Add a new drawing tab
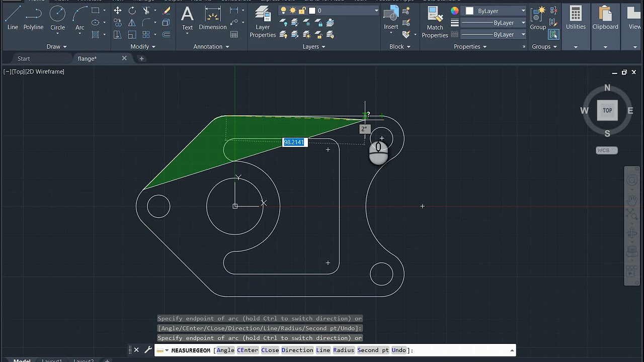This screenshot has height=362, width=644. coord(141,58)
